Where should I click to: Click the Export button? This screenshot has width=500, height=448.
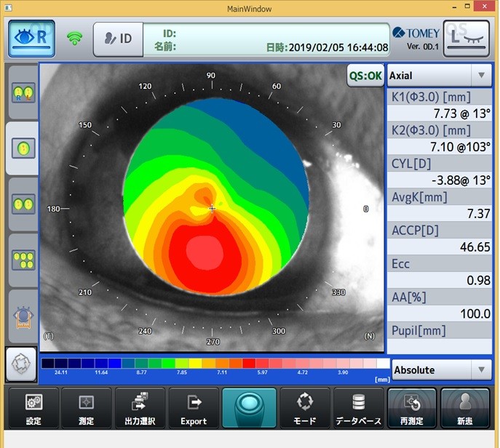click(x=194, y=407)
